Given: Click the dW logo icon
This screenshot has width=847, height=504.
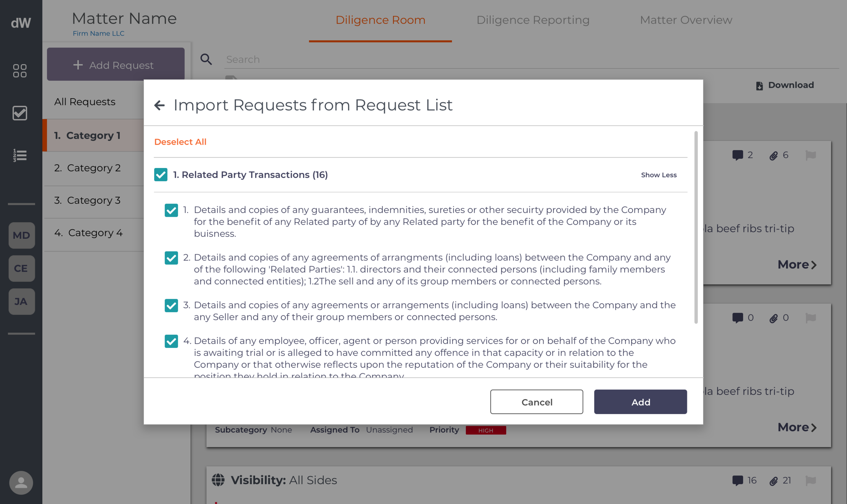Looking at the screenshot, I should click(21, 23).
